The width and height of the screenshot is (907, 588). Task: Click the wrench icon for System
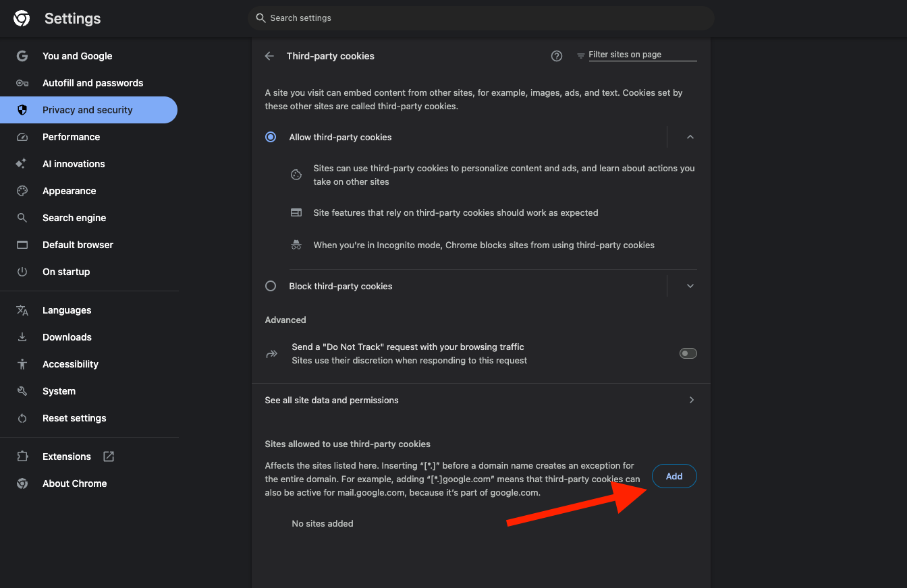pos(22,391)
